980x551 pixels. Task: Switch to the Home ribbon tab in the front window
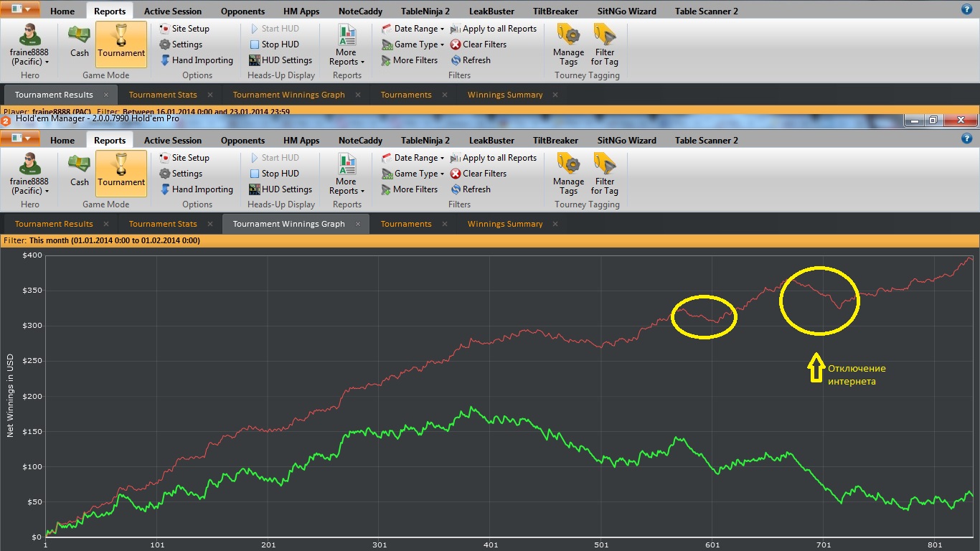[x=62, y=141]
